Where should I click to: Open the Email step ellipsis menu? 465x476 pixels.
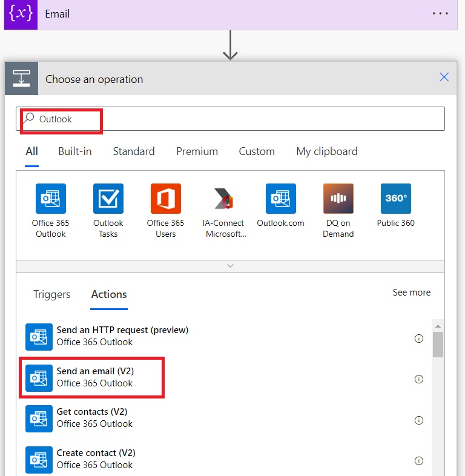point(440,14)
